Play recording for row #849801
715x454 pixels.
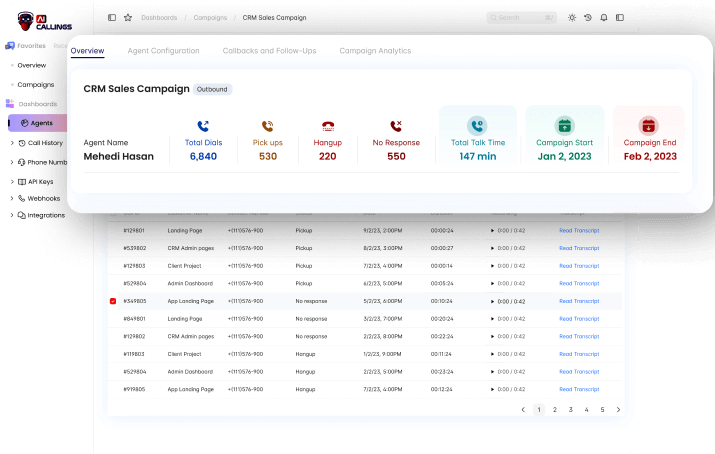492,319
